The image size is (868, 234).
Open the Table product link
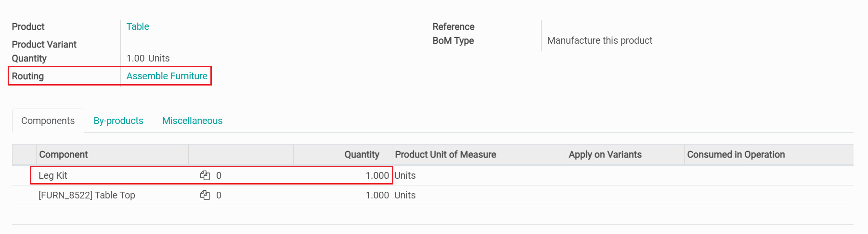point(138,26)
